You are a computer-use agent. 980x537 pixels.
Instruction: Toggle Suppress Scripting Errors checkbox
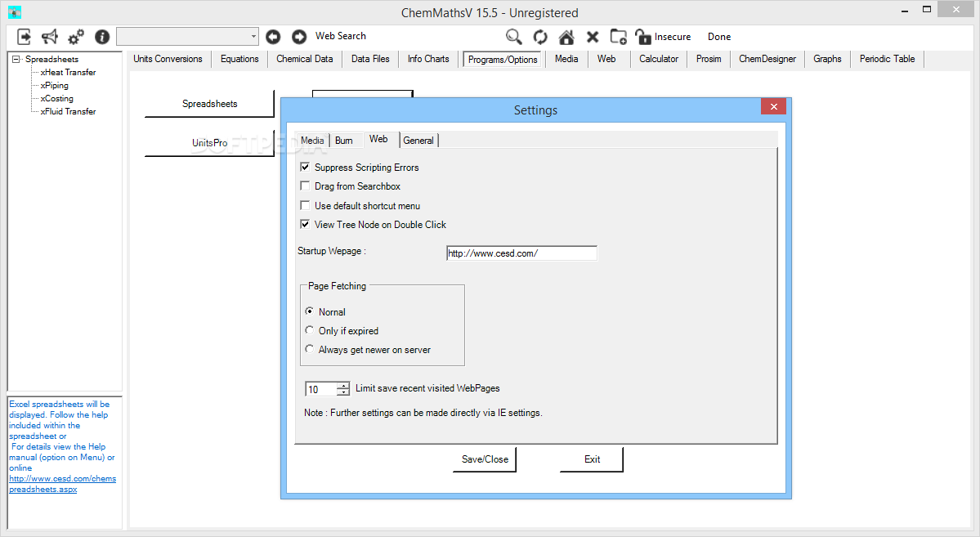pyautogui.click(x=305, y=167)
